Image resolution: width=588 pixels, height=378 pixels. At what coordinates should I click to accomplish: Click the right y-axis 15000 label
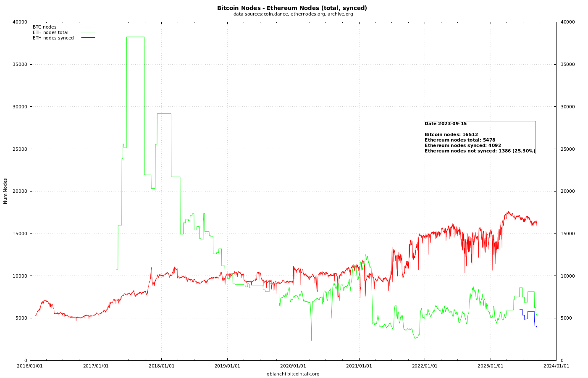click(567, 234)
